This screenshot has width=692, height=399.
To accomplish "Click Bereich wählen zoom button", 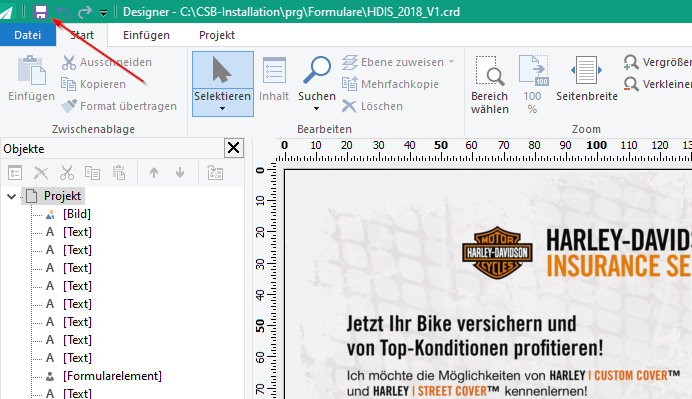I will 489,84.
